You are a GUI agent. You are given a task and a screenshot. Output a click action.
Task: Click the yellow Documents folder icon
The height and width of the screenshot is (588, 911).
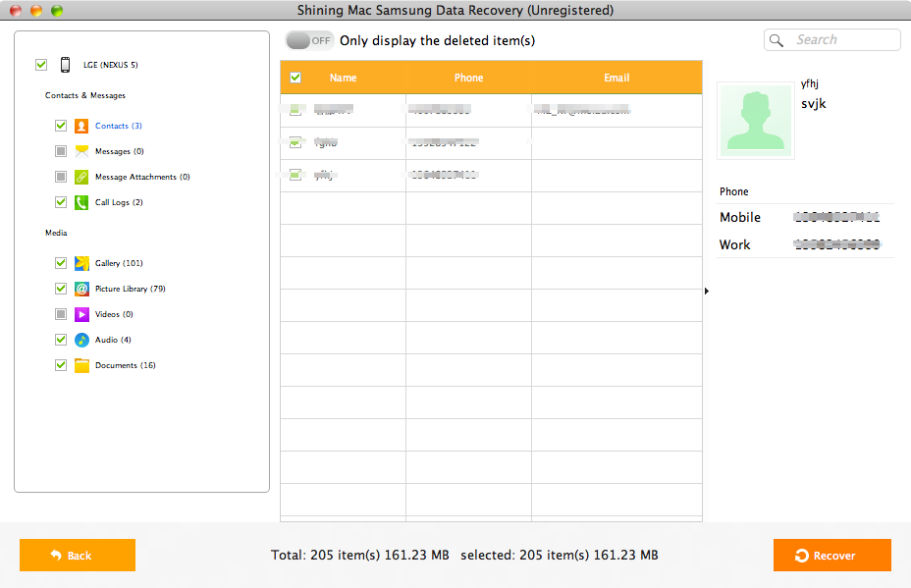coord(81,365)
